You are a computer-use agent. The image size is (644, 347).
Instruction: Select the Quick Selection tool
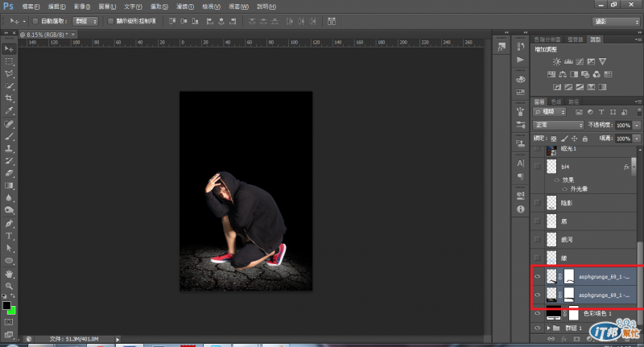click(x=9, y=86)
